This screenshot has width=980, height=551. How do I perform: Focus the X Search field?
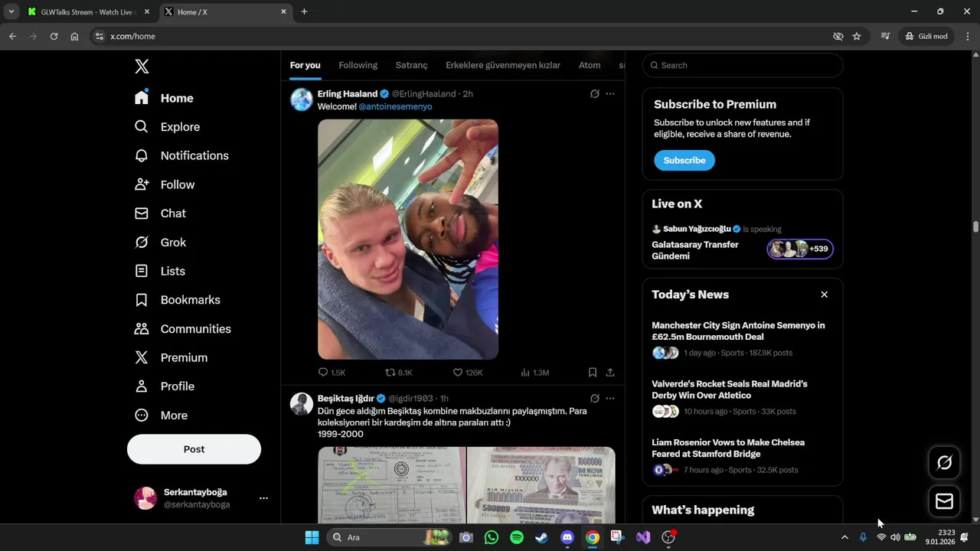(x=743, y=65)
